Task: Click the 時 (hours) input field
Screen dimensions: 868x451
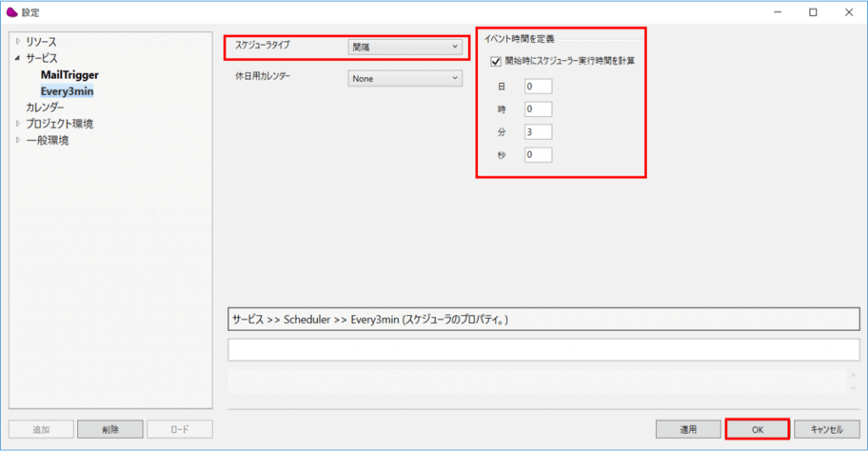Action: point(538,109)
